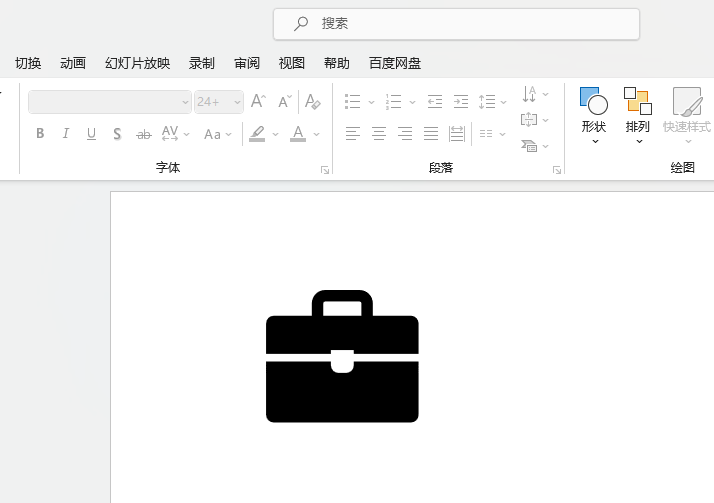Expand numbering dropdown arrow
Screen dimensions: 714x503
412,102
